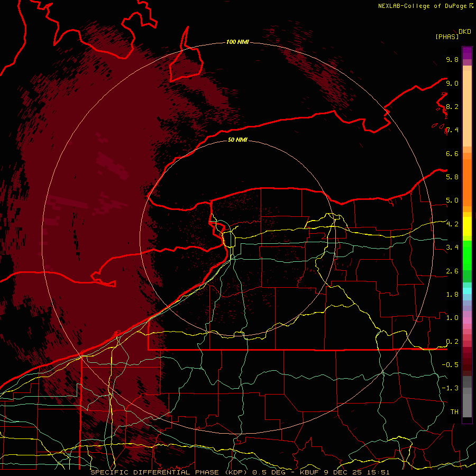
Task: Click the 0.2 value on the scale
Action: [452, 342]
